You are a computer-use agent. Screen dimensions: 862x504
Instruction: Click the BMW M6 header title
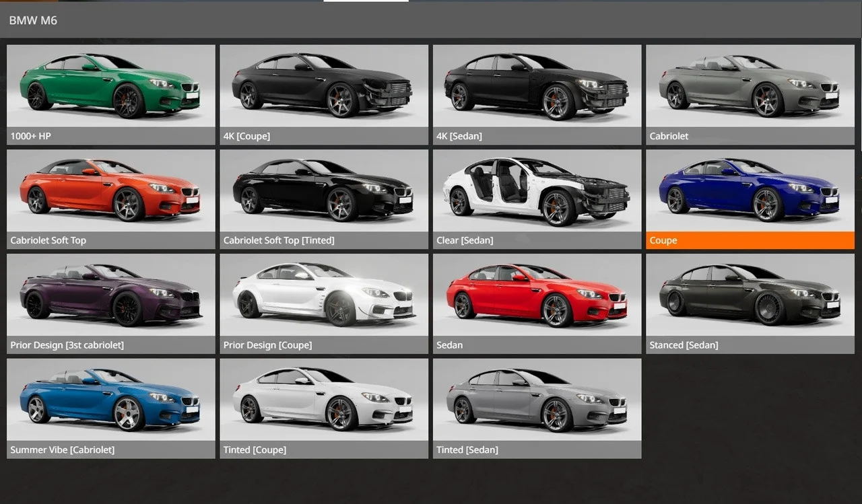point(33,21)
